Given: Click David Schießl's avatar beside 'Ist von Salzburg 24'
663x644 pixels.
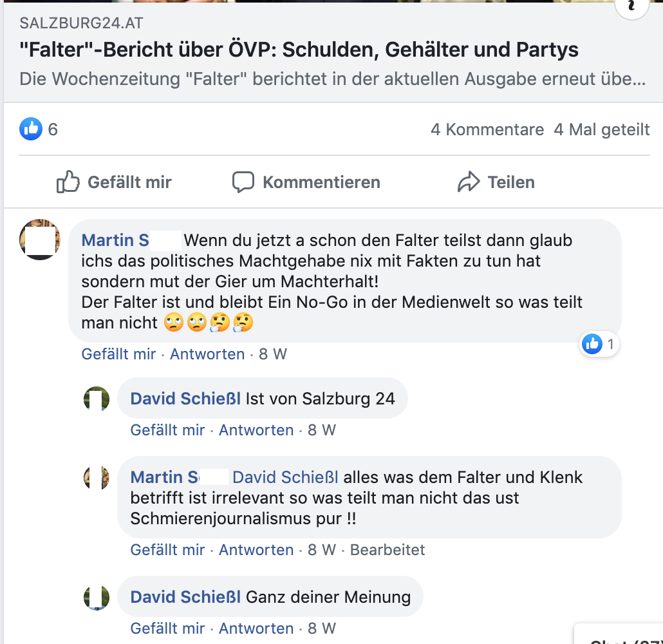Looking at the screenshot, I should (x=97, y=399).
